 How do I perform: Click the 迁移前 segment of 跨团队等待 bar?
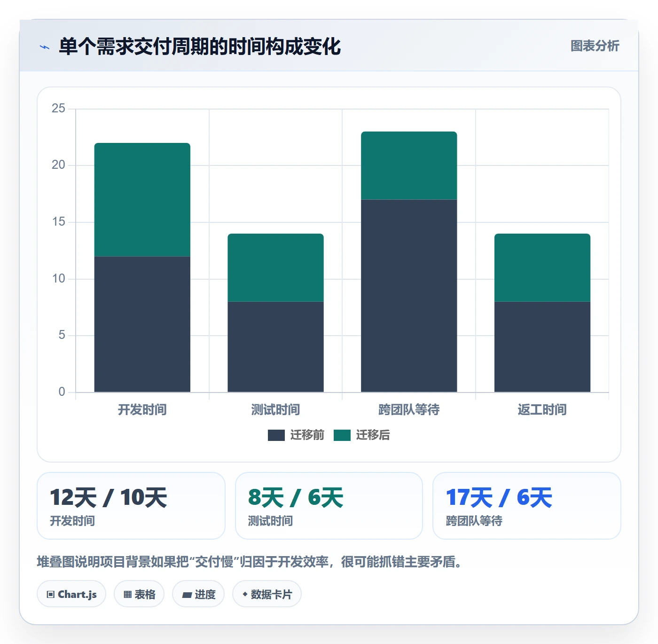pyautogui.click(x=409, y=296)
